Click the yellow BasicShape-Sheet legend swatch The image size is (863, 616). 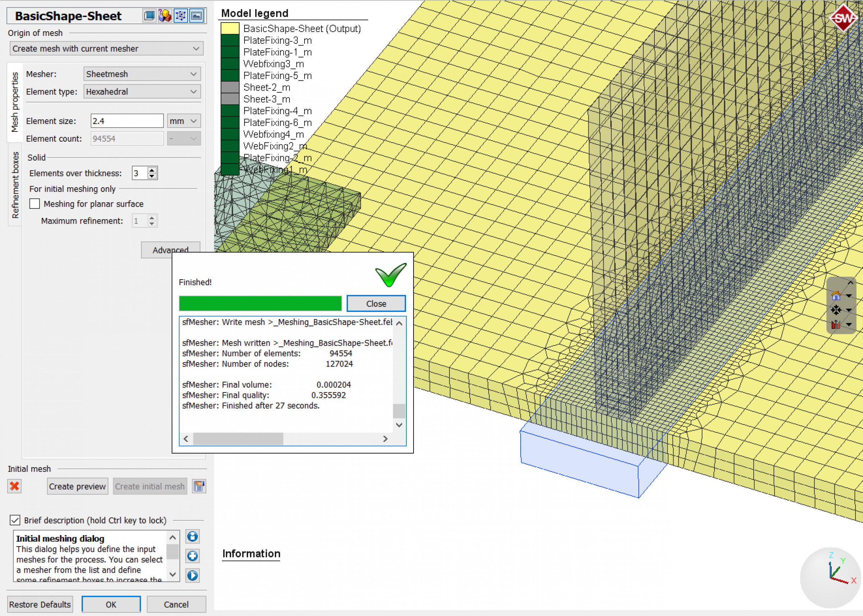(x=230, y=28)
